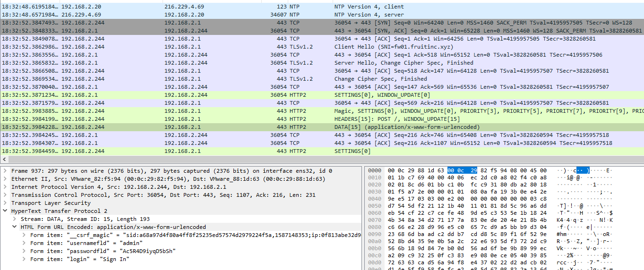Expand the Transport Layer Security node

(x=5, y=203)
